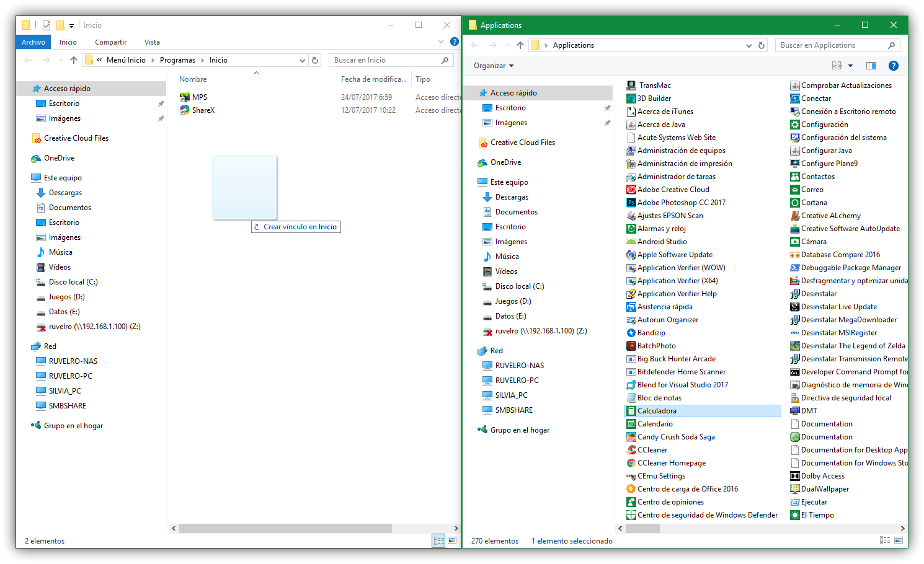Switch to the Compartir ribbon tab
The width and height of the screenshot is (924, 564).
pos(110,42)
